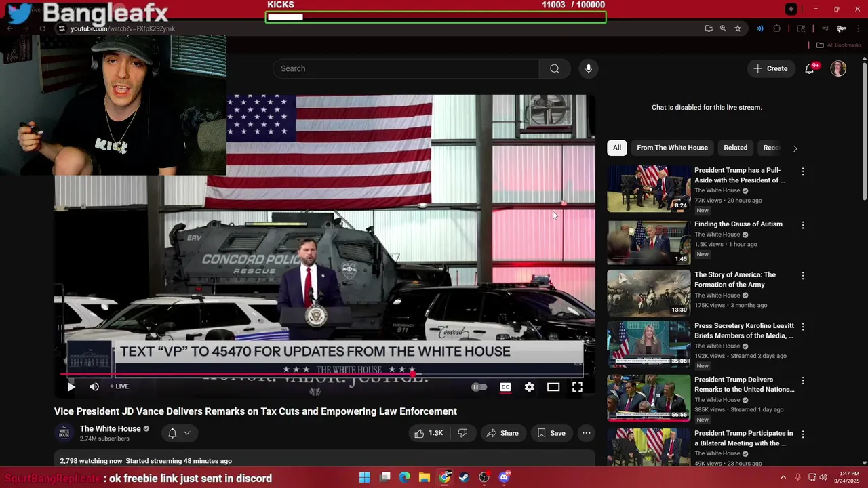Show hidden system tray icons
The image size is (868, 488).
pyautogui.click(x=783, y=477)
